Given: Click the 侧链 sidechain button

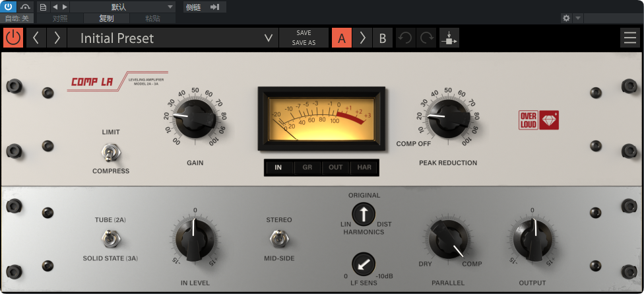Looking at the screenshot, I should click(x=194, y=7).
